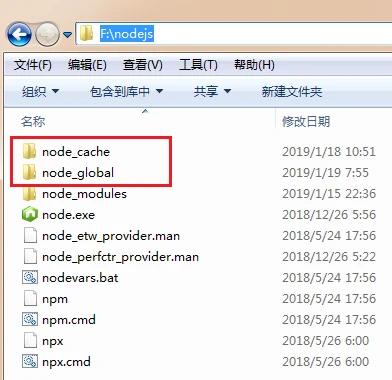392x380 pixels.
Task: Click the node_cache folder name
Action: pos(76,152)
